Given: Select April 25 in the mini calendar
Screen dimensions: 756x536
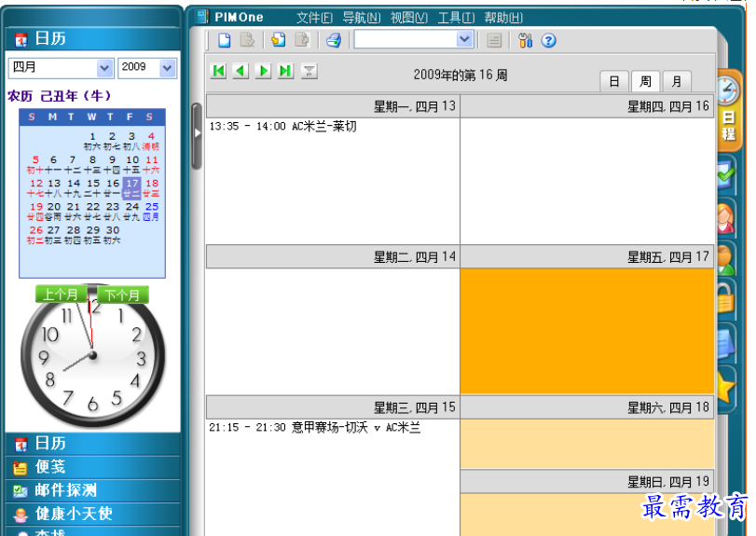Looking at the screenshot, I should (x=151, y=211).
